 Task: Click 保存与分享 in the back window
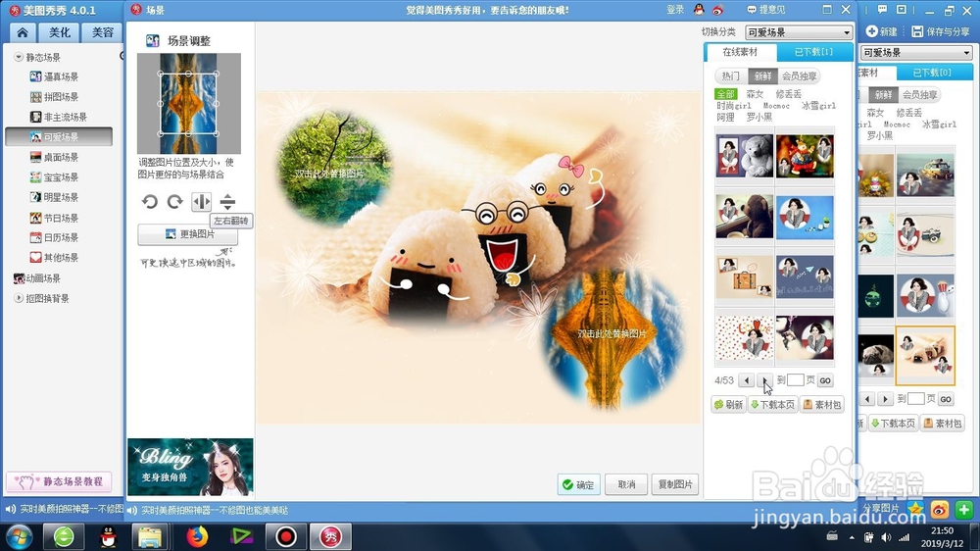[x=941, y=31]
